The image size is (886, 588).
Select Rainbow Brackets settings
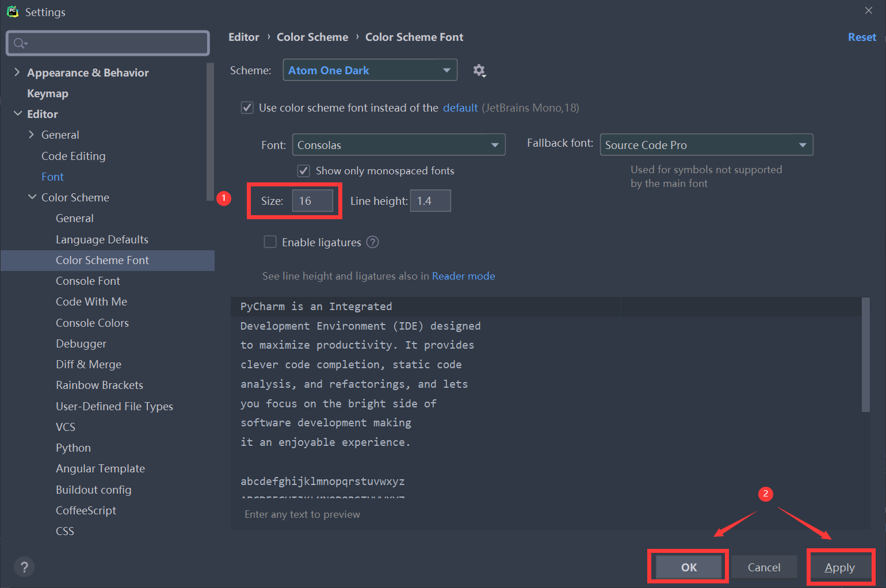(x=100, y=385)
